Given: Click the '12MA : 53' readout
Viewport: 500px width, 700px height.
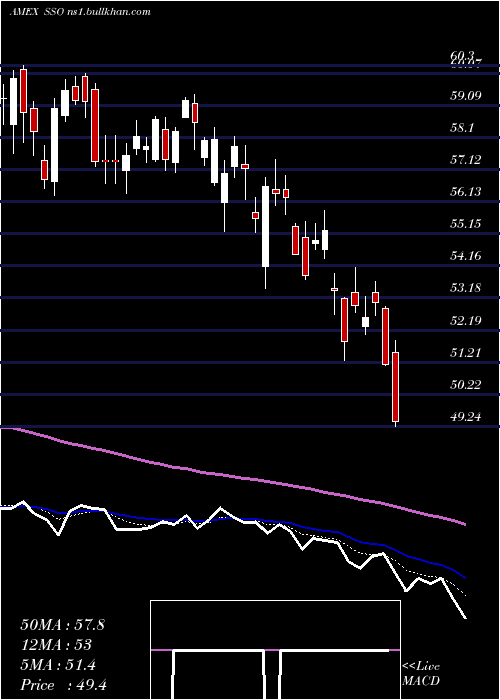Looking at the screenshot, I should [56, 645].
